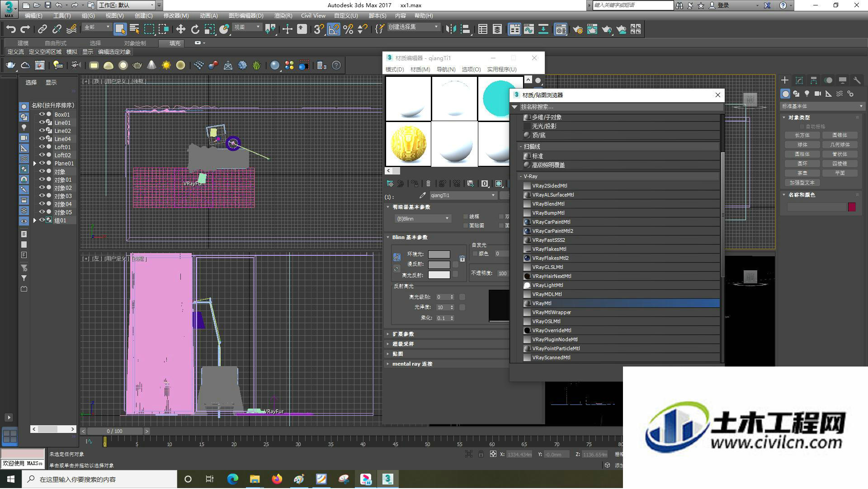The width and height of the screenshot is (868, 489).
Task: Open the 渲染(R) menu
Action: [x=283, y=15]
